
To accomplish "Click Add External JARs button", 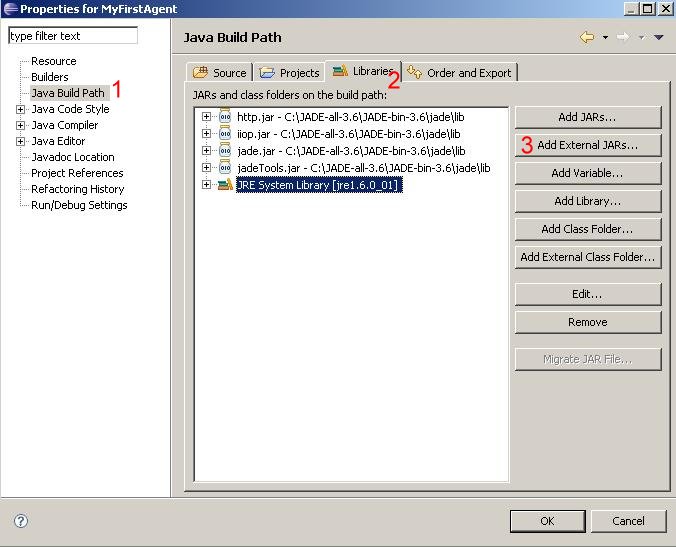I will point(587,145).
